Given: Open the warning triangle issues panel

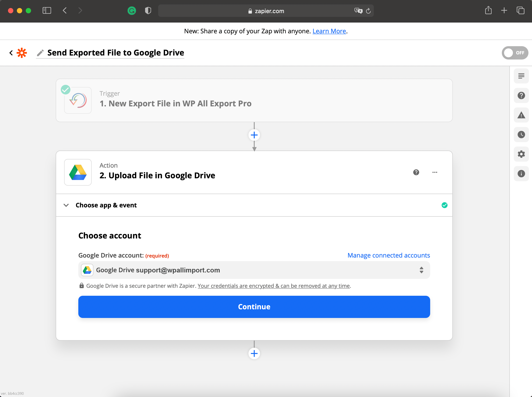Looking at the screenshot, I should pyautogui.click(x=521, y=115).
